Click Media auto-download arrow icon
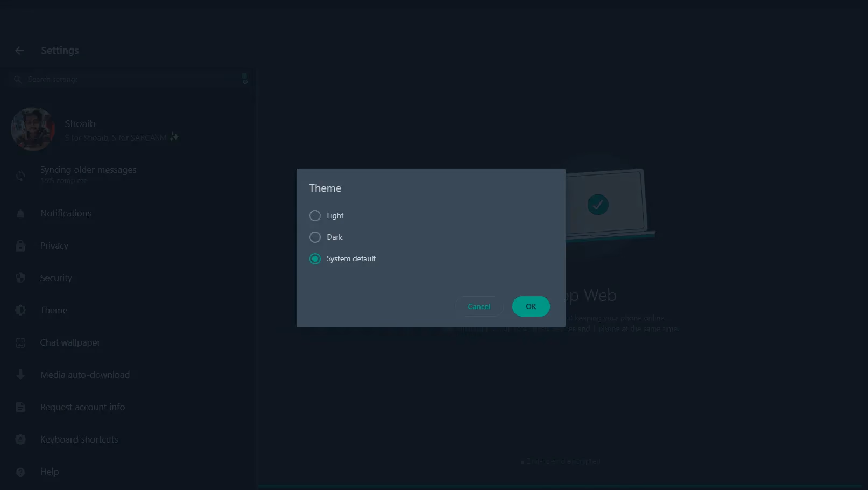This screenshot has height=490, width=868. (20, 375)
